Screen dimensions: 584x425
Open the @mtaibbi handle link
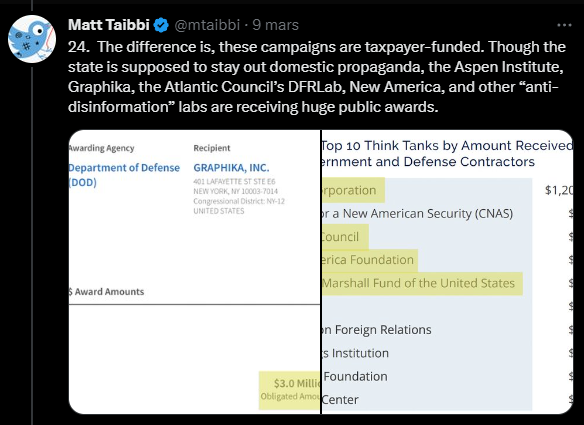click(207, 25)
